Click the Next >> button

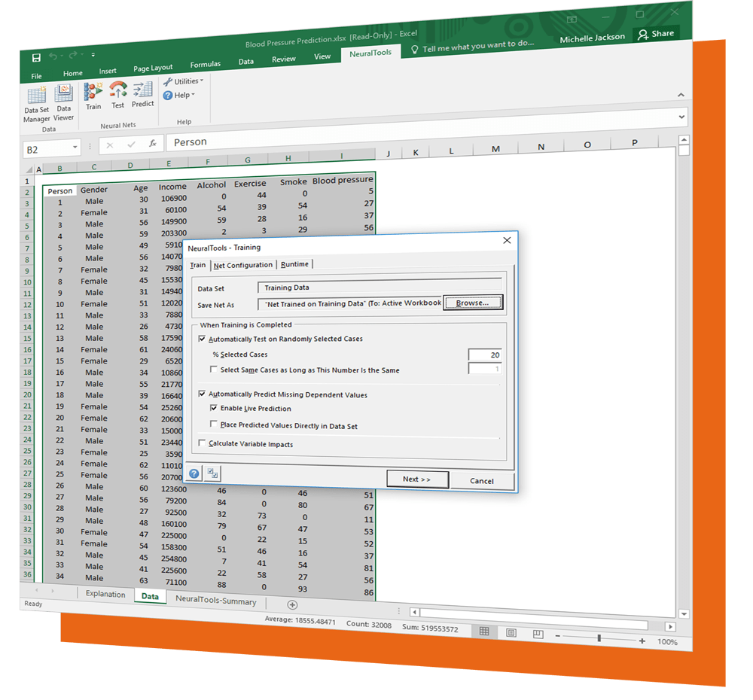417,479
